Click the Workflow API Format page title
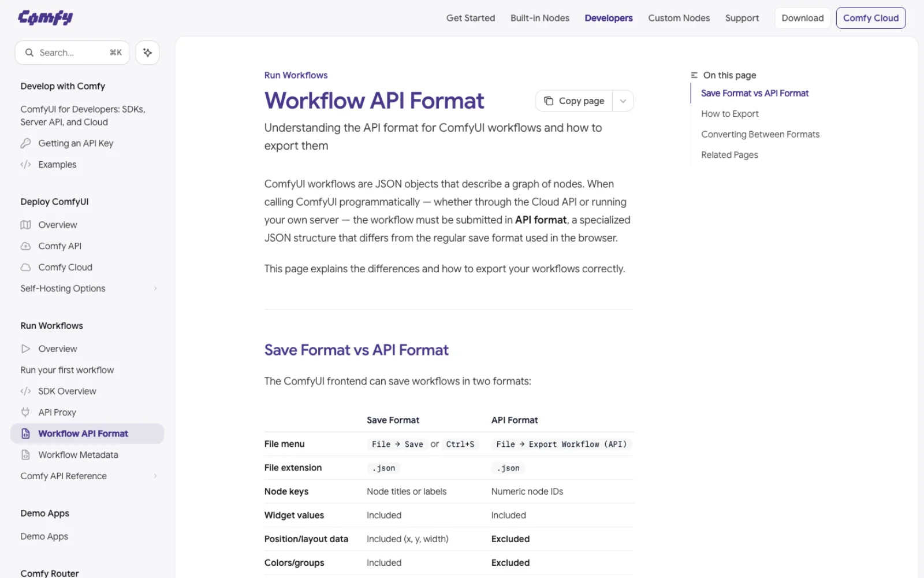This screenshot has height=578, width=924. (x=374, y=101)
